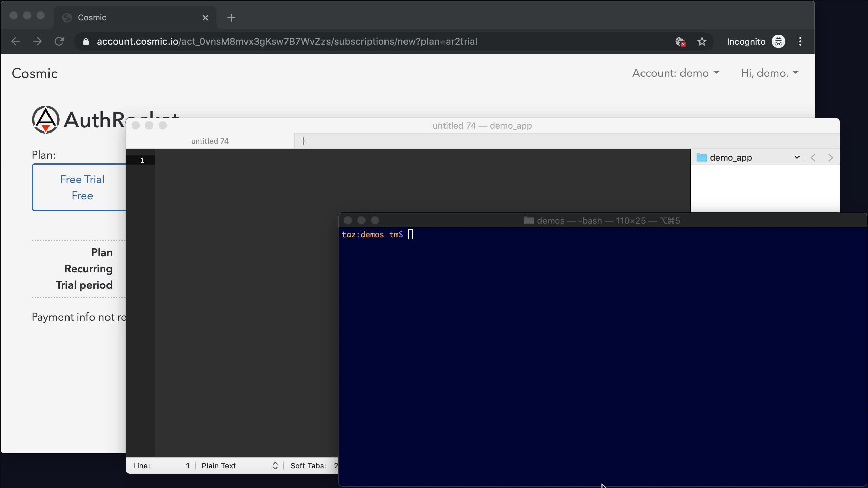868x488 pixels.
Task: Click the Soft Tabs setting
Action: [x=314, y=466]
